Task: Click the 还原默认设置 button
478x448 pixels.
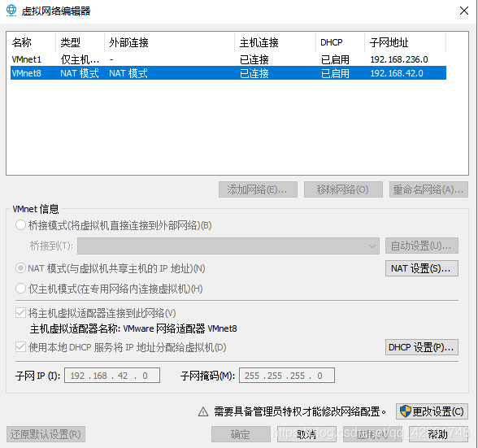Action: 46,434
